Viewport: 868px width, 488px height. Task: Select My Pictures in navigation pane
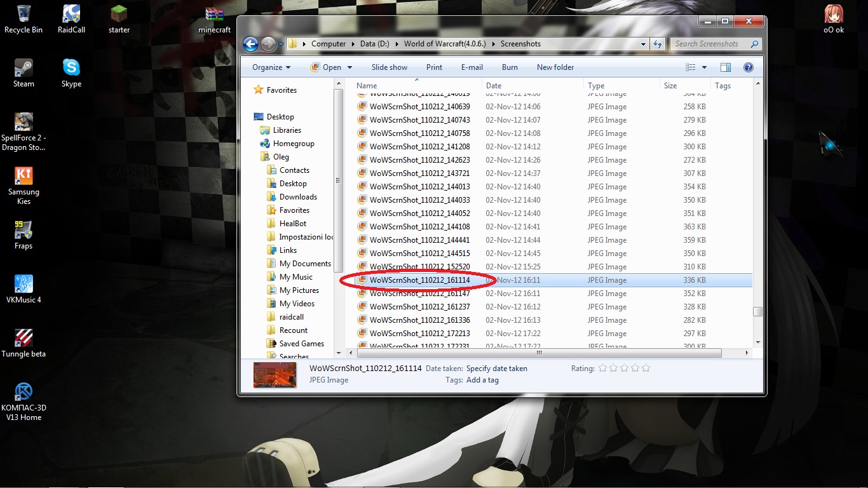(x=299, y=290)
